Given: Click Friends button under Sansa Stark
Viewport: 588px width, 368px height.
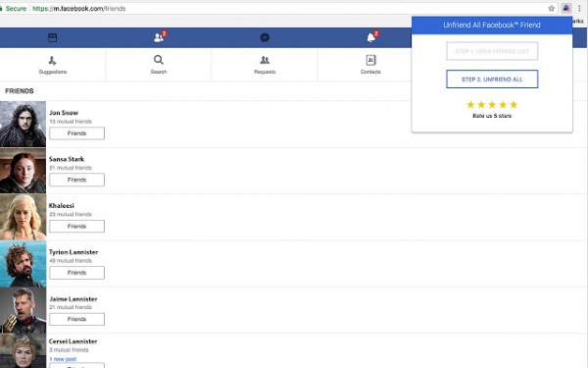Looking at the screenshot, I should [x=76, y=180].
